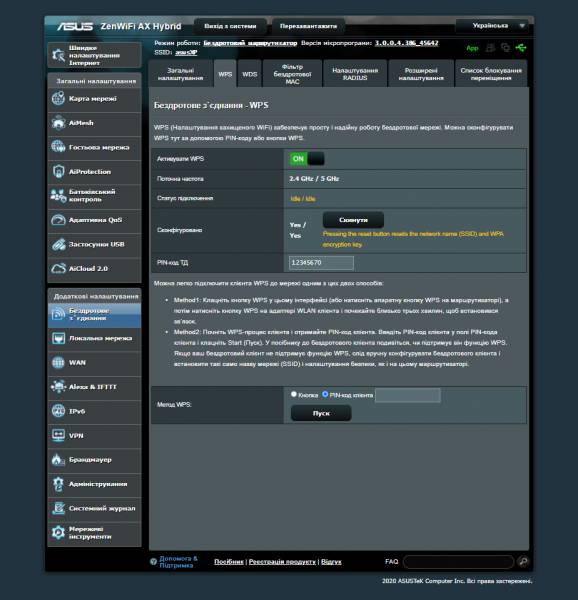Click the Перезавантажити reboot button
This screenshot has width=578, height=600.
tap(308, 26)
